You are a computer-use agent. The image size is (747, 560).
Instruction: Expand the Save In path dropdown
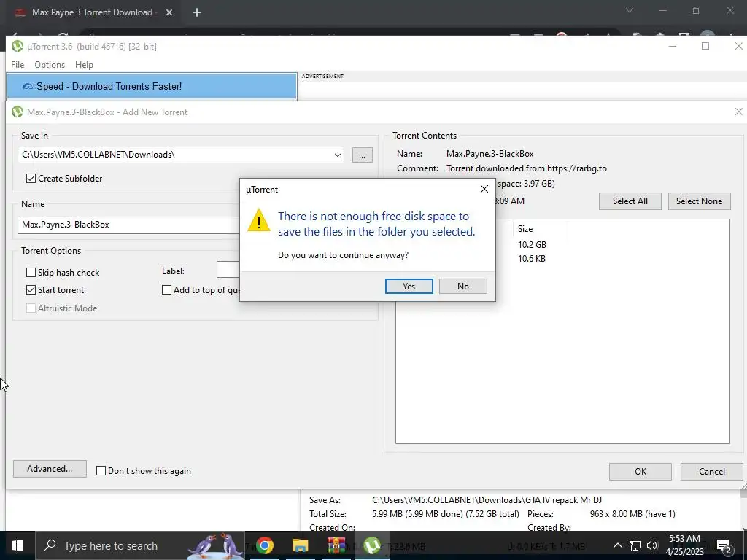[x=337, y=155]
